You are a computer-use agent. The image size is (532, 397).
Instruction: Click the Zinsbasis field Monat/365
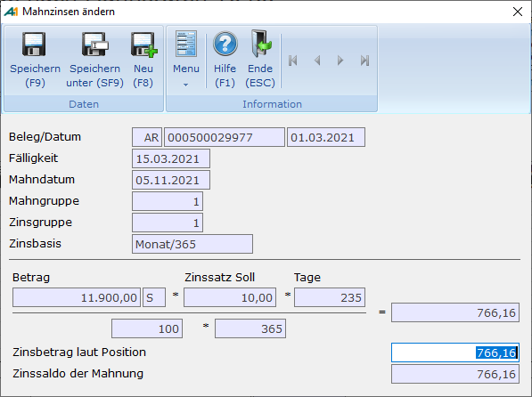[192, 244]
